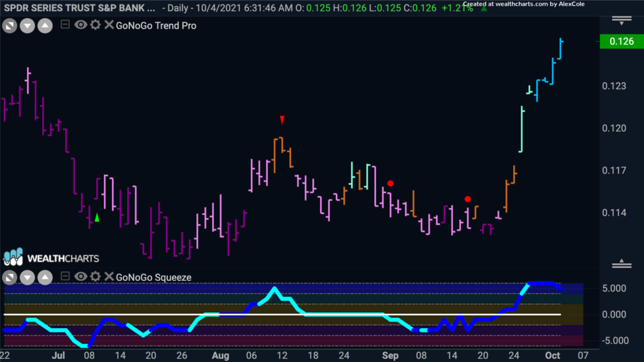The width and height of the screenshot is (644, 362).
Task: Click the red dot marker at early September
Action: [390, 184]
